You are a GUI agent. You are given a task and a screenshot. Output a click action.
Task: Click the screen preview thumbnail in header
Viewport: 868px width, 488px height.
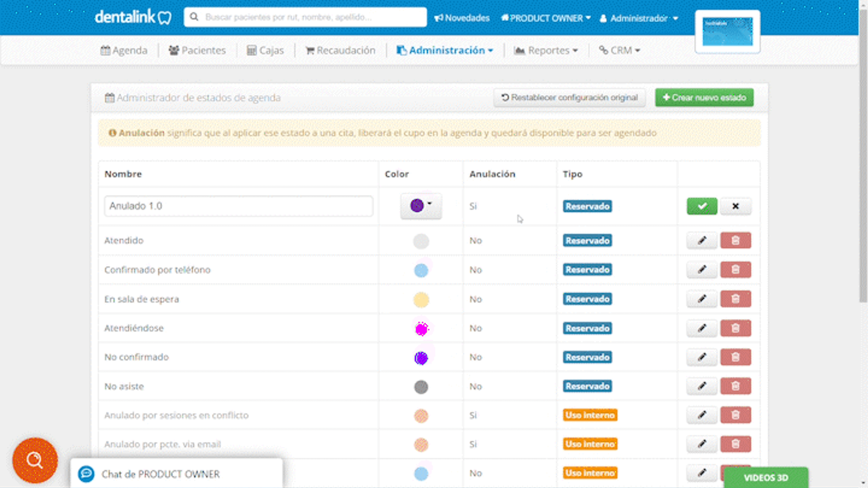pos(727,32)
